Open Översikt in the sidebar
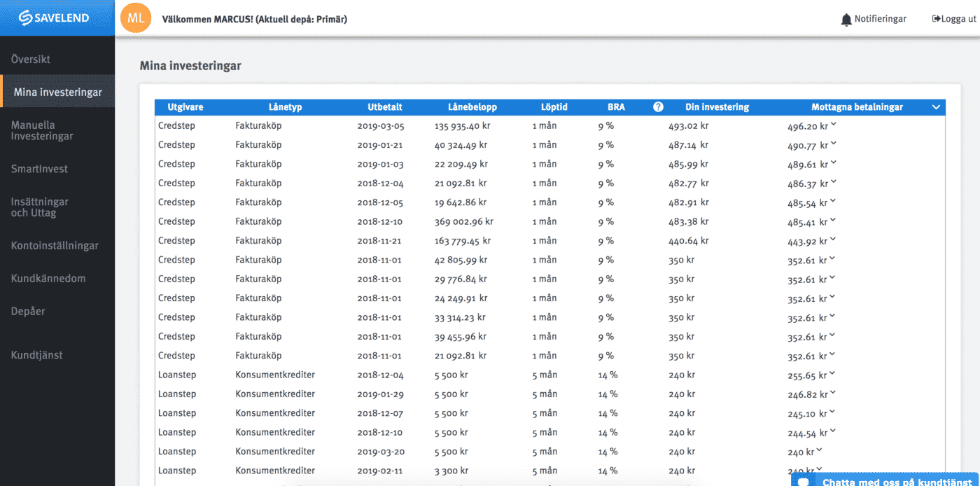This screenshot has width=980, height=486. [31, 60]
